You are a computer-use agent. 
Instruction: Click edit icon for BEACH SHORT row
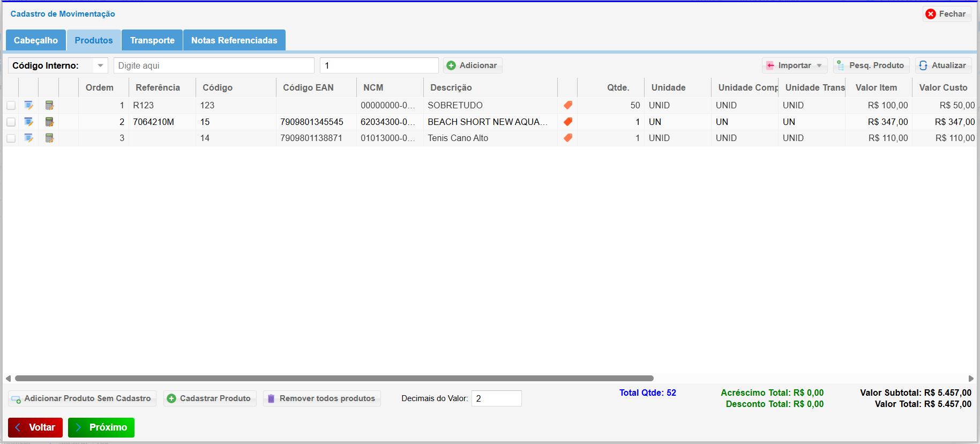pyautogui.click(x=28, y=122)
